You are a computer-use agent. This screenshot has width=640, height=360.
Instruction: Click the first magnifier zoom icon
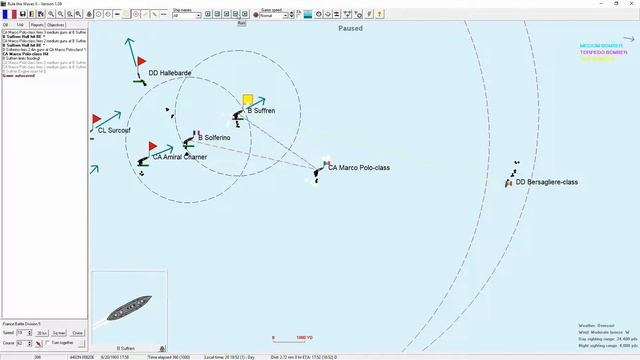(51, 14)
